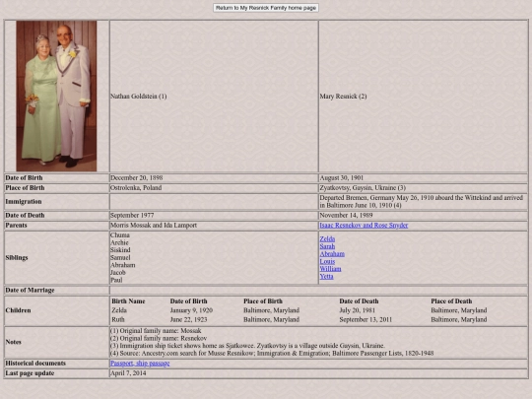Screen dimensions: 532x399
Task: Click parents Morris Mossak and Ida Lamport
Action: pyautogui.click(x=154, y=226)
